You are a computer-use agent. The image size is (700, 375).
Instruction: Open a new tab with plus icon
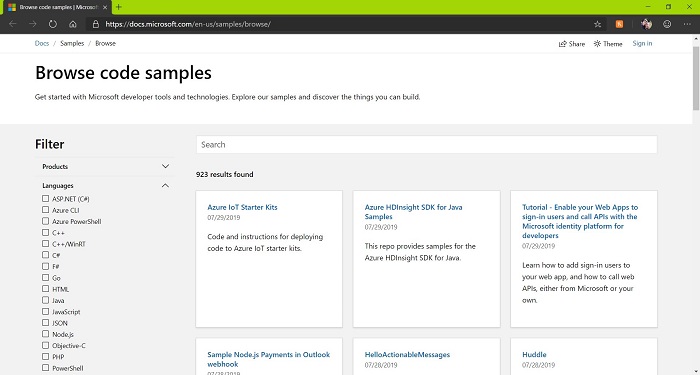[119, 7]
